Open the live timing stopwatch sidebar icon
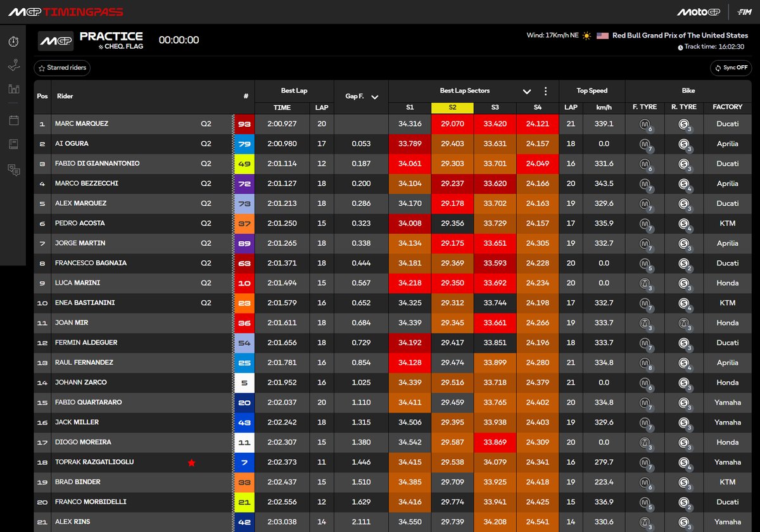Screen dimensions: 760x532 tap(13, 41)
